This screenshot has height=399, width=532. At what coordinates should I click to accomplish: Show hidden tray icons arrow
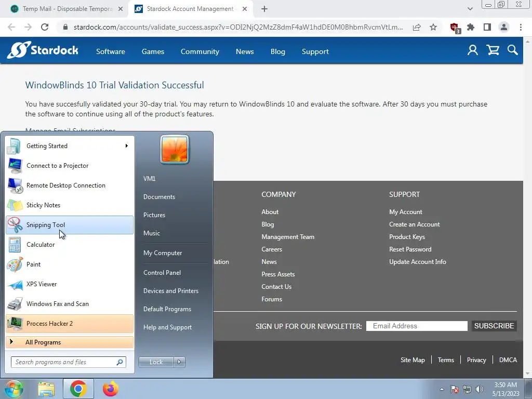pos(442,389)
